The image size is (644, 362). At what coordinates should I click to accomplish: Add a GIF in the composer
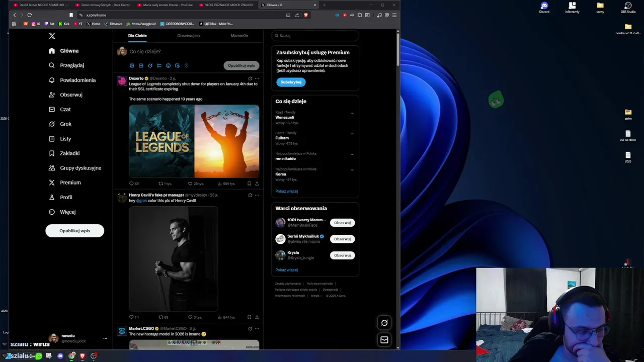pyautogui.click(x=141, y=65)
